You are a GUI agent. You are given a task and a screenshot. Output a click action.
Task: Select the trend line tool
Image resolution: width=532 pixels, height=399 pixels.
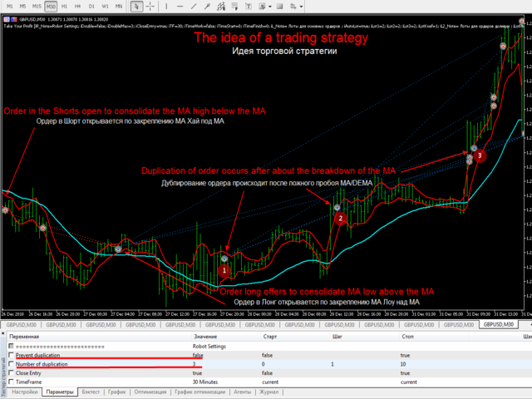(194, 6)
